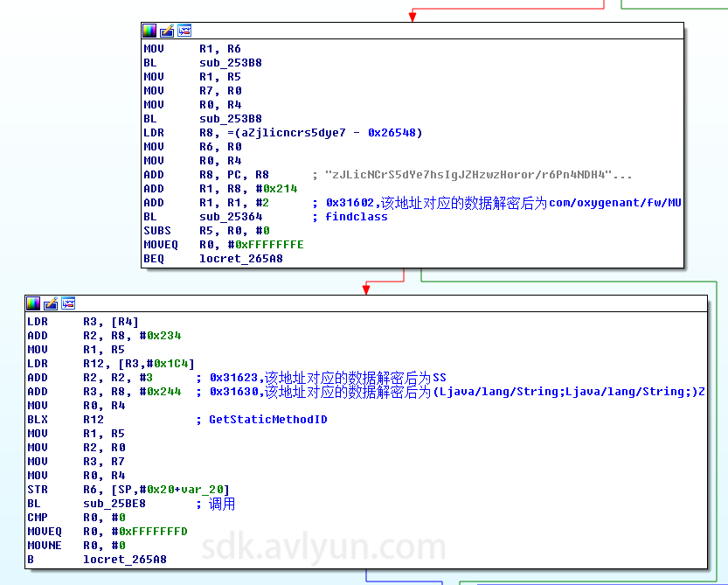Click the color icon in the upper block header
Image resolution: width=728 pixels, height=585 pixels.
click(x=149, y=31)
